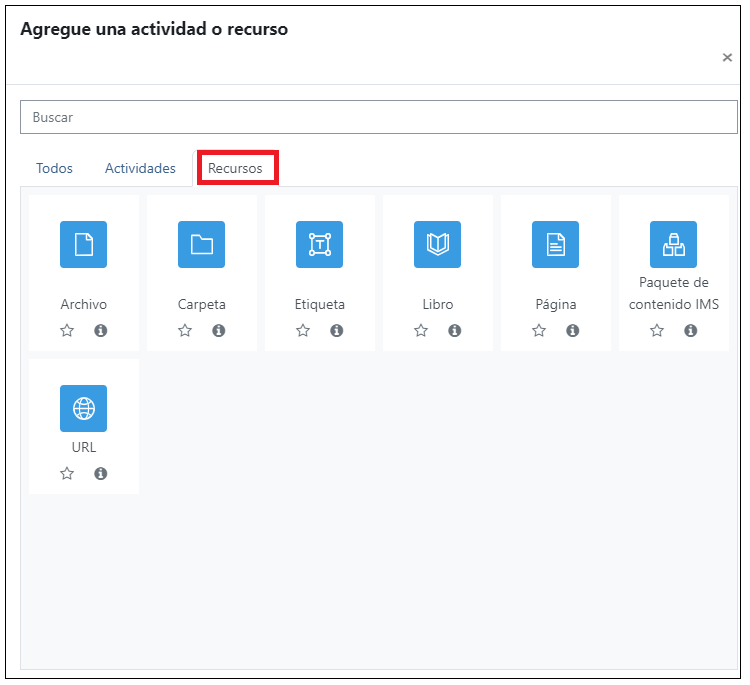Switch to the Todos tab
The width and height of the screenshot is (750, 685).
pos(54,168)
